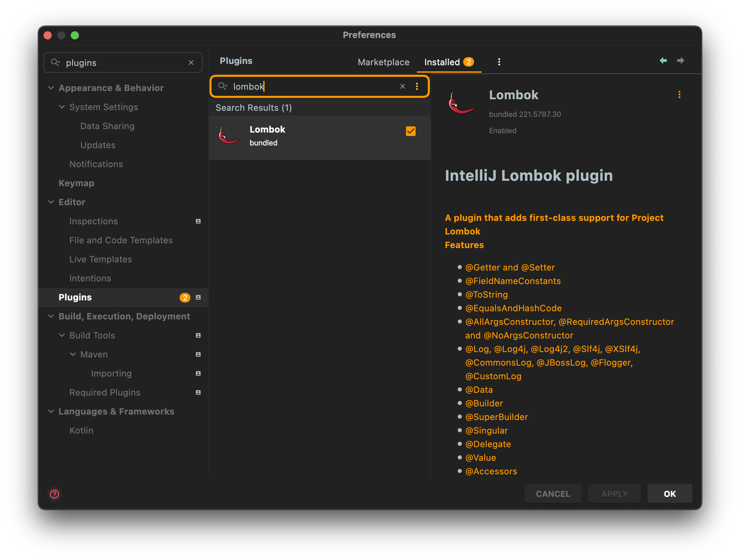This screenshot has height=560, width=740.
Task: Click the back navigation arrow
Action: tap(663, 61)
